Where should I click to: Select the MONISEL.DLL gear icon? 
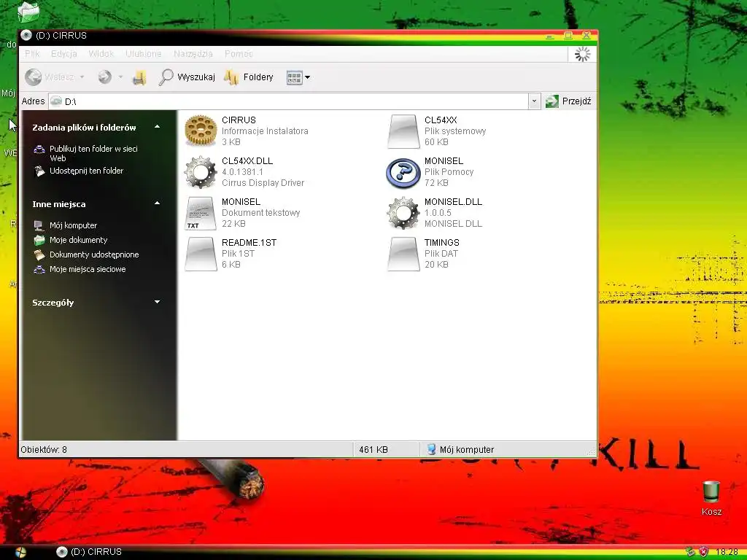point(403,213)
